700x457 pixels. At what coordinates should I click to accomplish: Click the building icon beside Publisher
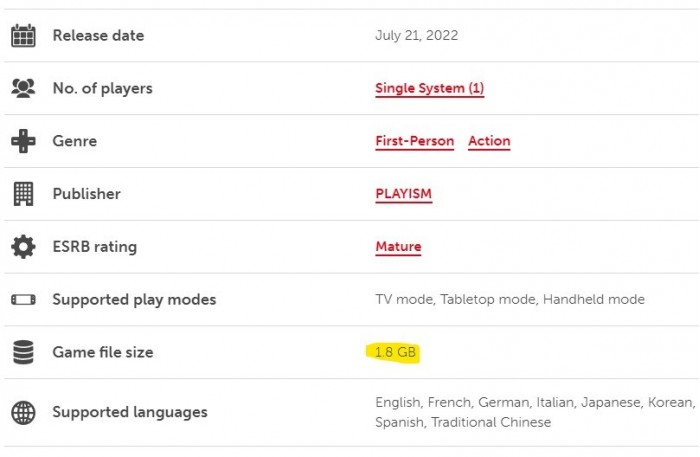(x=23, y=194)
